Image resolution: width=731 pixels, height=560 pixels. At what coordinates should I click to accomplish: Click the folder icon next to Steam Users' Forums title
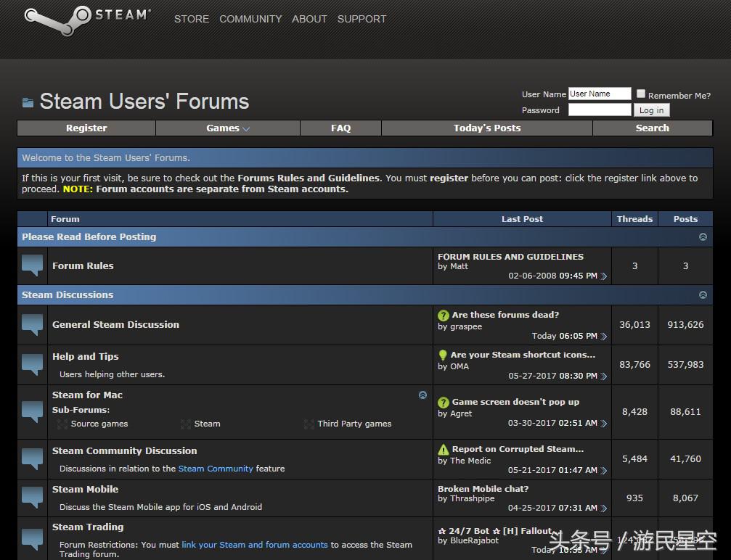click(28, 102)
